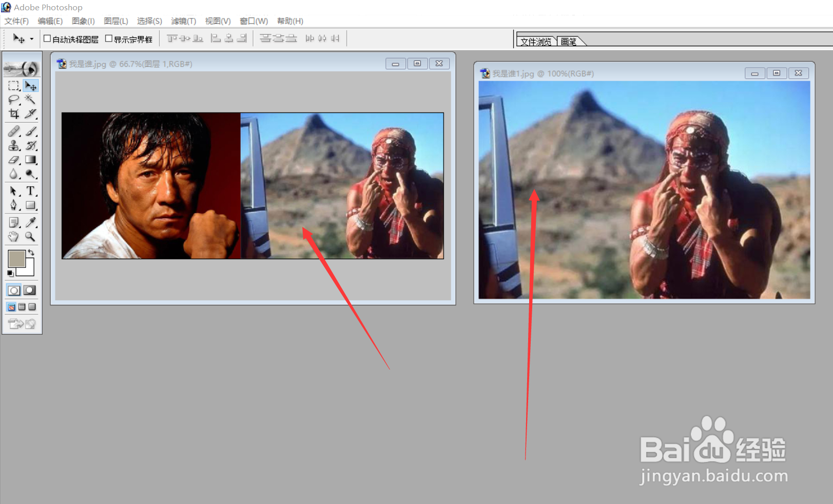The height and width of the screenshot is (504, 833).
Task: Select the History Brush tool
Action: [31, 146]
